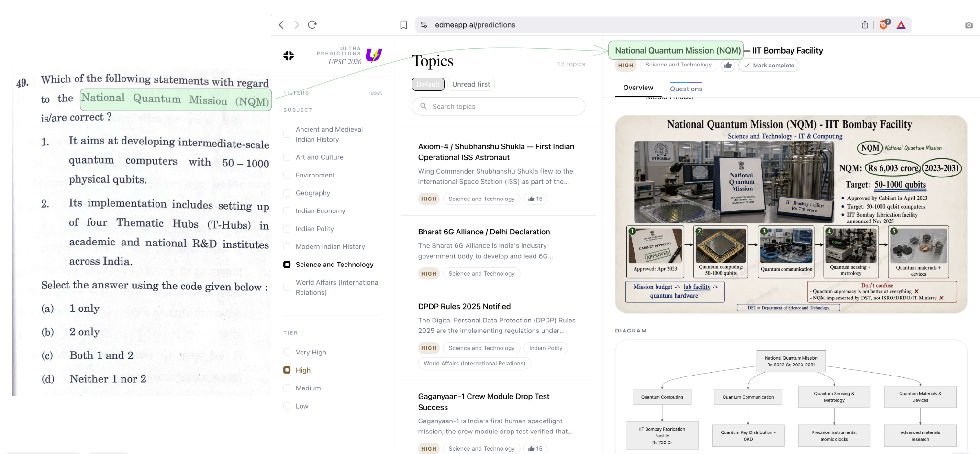Check the Medium tier checkbox
The height and width of the screenshot is (454, 980).
(x=287, y=388)
